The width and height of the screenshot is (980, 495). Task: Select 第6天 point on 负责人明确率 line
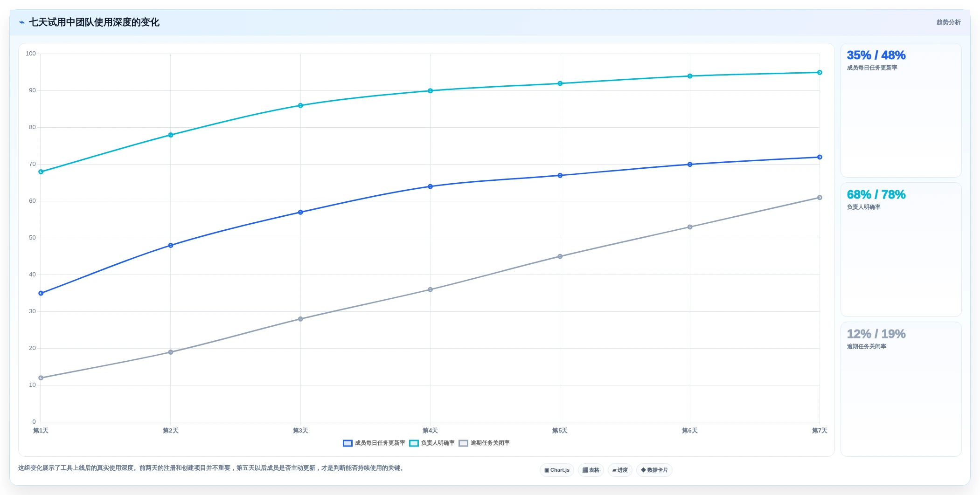pos(690,76)
